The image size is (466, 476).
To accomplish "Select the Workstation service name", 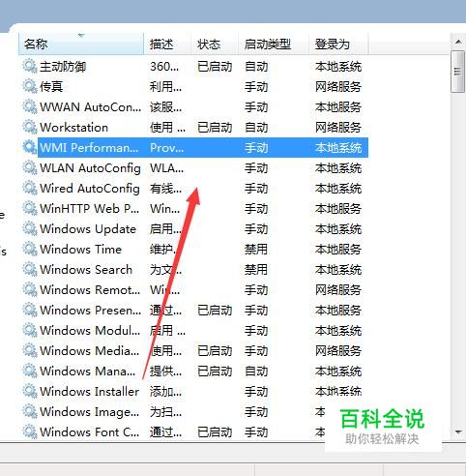I will (x=73, y=128).
